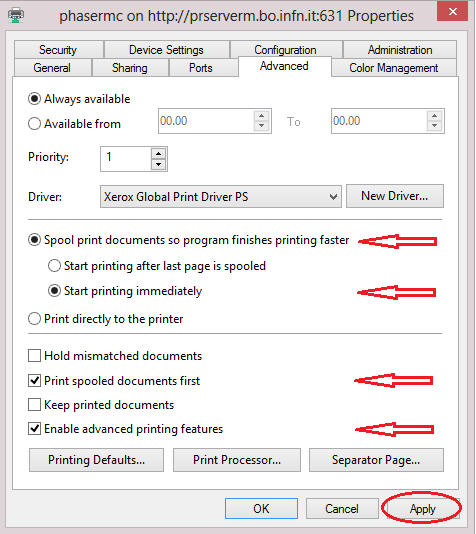Enable Hold mismatched documents checkbox

(34, 356)
